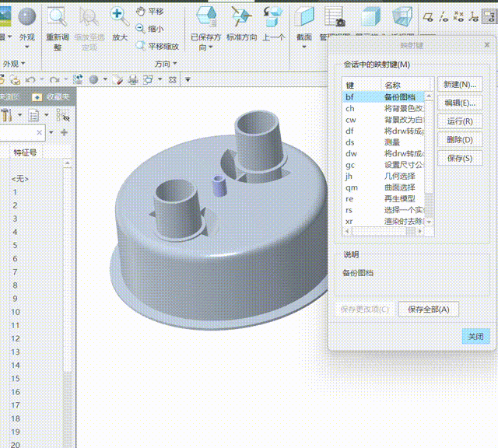Select the jh 几何选择 mapkey row
Viewport: 498px width, 448px height.
tap(384, 177)
